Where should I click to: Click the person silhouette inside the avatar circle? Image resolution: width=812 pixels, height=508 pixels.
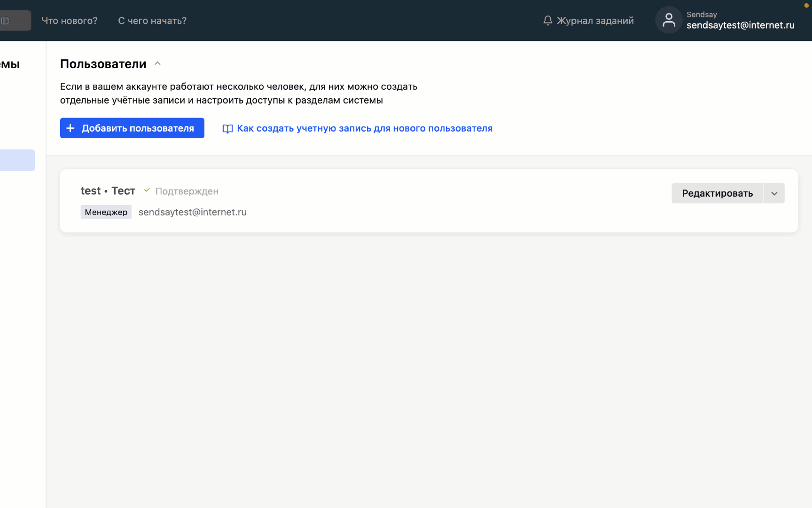668,20
